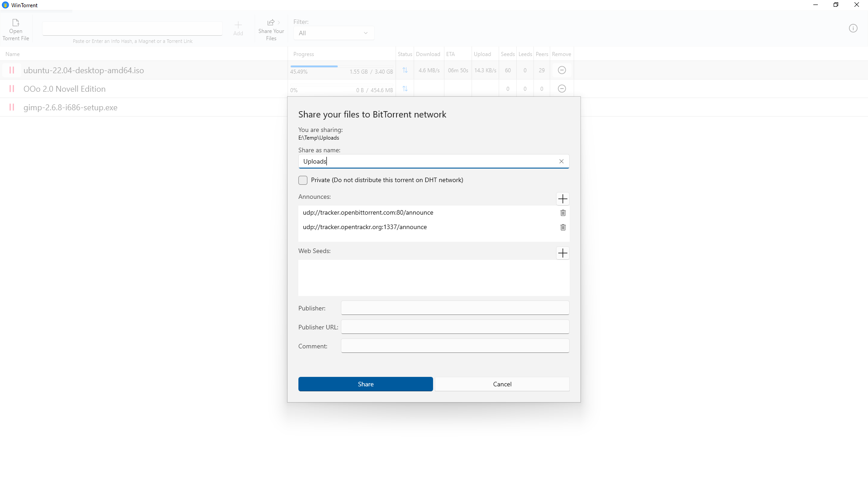The image size is (868, 488).
Task: Delete the openbittorrent announce entry
Action: (563, 213)
